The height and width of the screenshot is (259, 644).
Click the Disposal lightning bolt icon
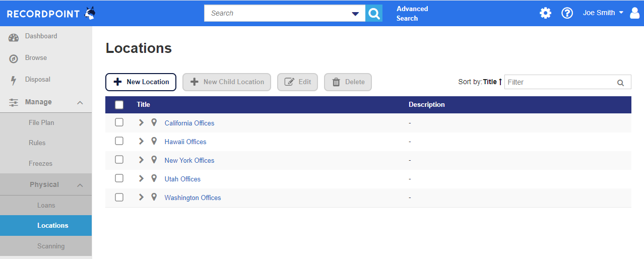(x=14, y=80)
